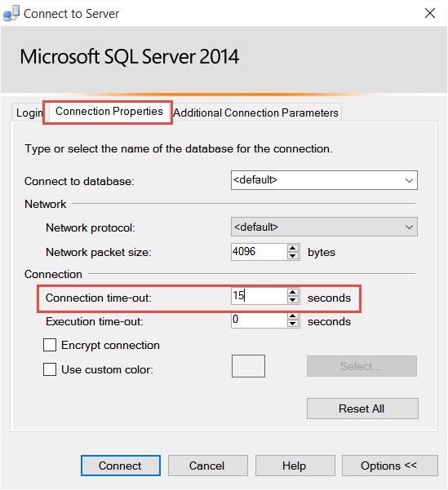Click the Reset All button

point(362,408)
